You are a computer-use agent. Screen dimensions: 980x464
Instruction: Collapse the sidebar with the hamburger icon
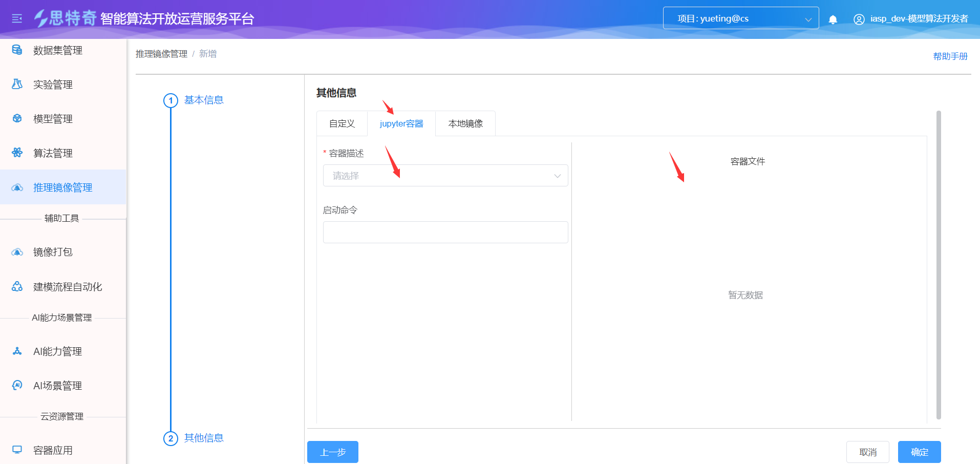(17, 19)
